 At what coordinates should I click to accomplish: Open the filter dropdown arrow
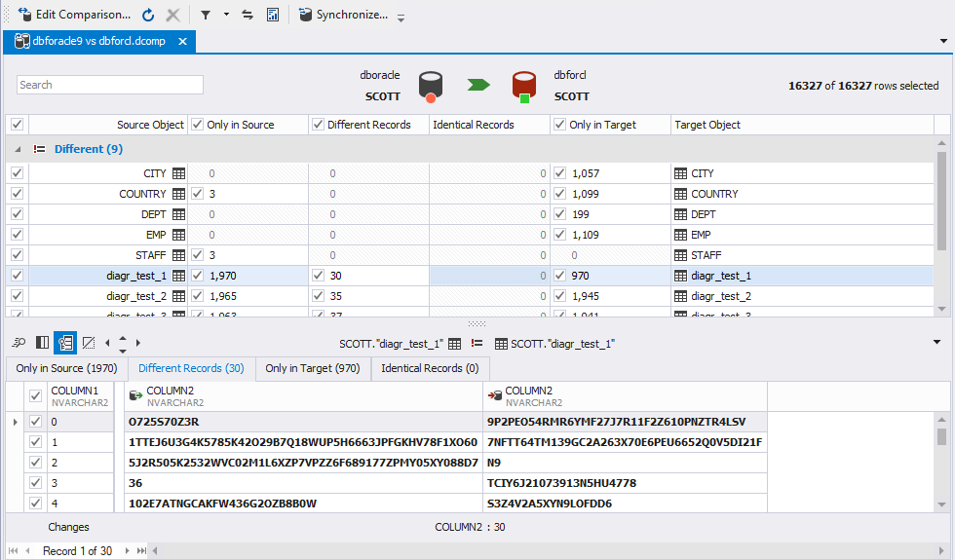226,15
